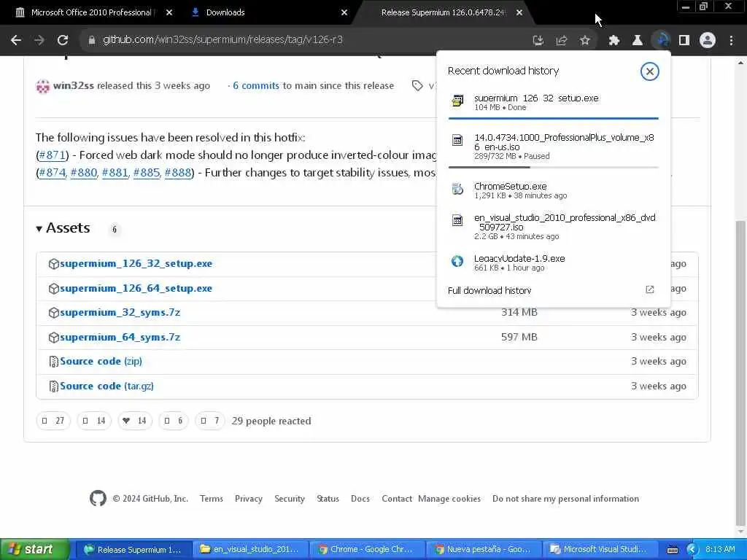The width and height of the screenshot is (747, 560).
Task: Open issue #888 link
Action: coord(178,172)
